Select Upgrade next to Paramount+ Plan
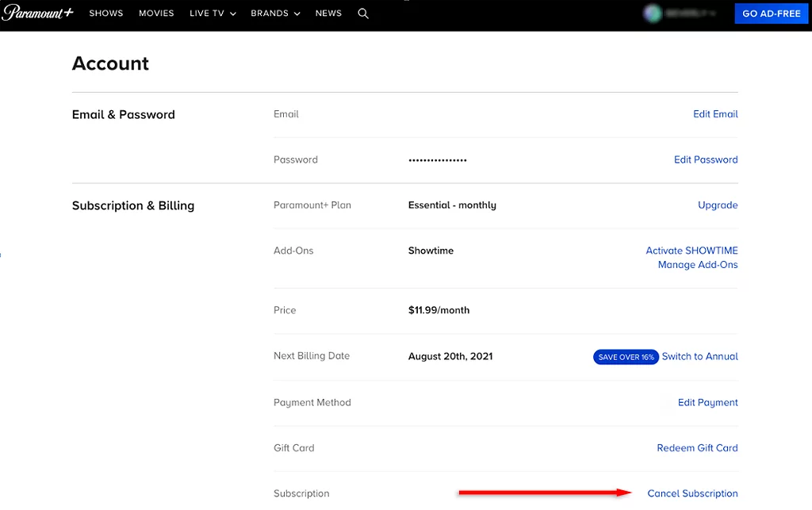This screenshot has height=510, width=812. point(718,205)
